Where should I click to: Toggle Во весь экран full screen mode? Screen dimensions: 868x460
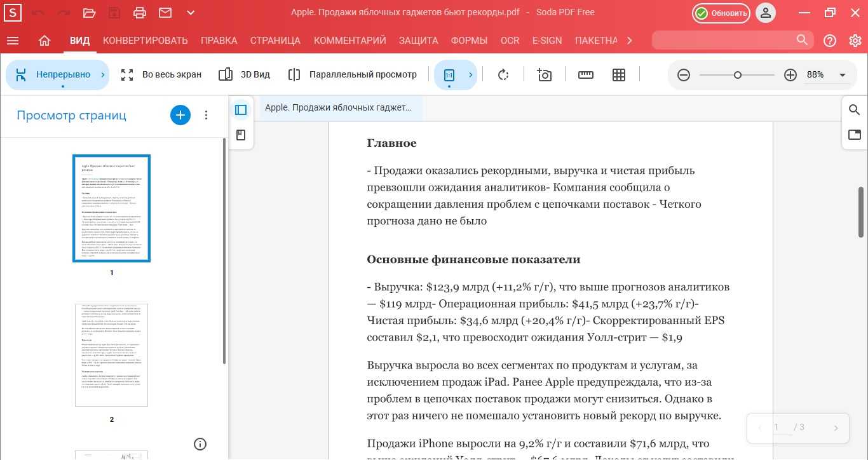pyautogui.click(x=161, y=75)
